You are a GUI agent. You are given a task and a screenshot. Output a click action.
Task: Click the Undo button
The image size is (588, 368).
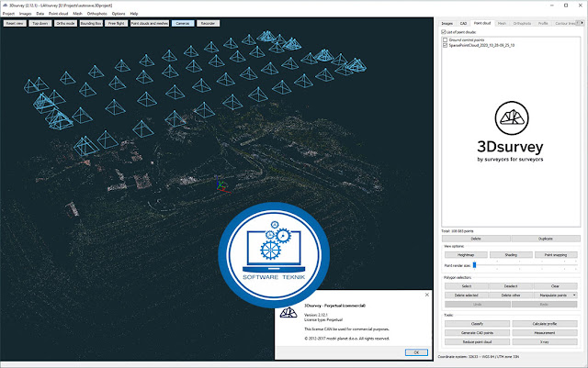478,305
